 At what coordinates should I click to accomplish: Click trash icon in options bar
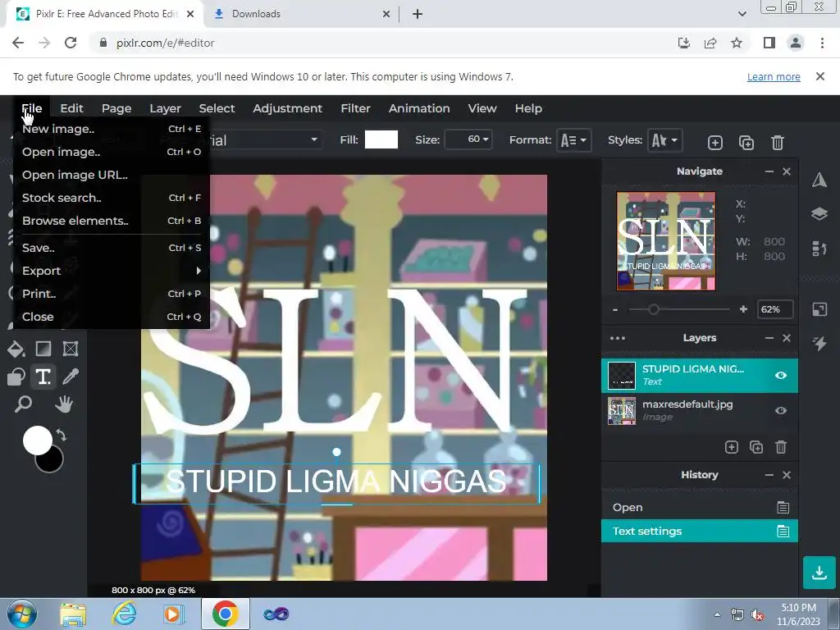(778, 143)
